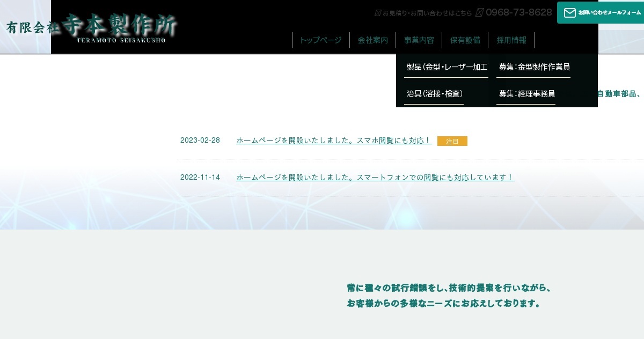Select 保有設備 in the navigation bar
Screen dimensions: 644x339
pyautogui.click(x=465, y=40)
